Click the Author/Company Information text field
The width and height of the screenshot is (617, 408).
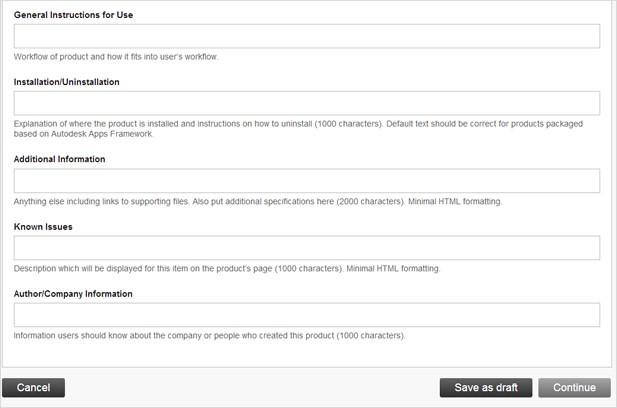(307, 315)
